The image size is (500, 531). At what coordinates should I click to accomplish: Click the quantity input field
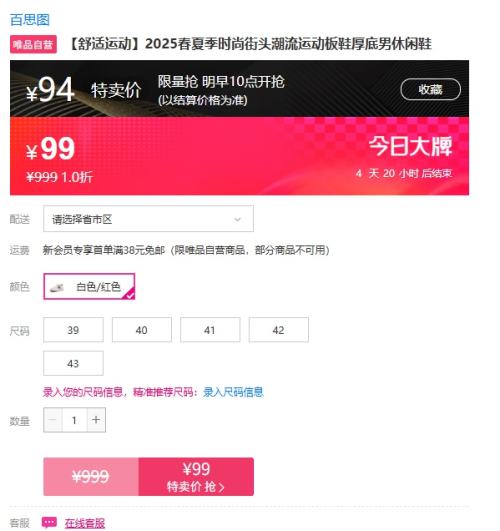pos(75,420)
